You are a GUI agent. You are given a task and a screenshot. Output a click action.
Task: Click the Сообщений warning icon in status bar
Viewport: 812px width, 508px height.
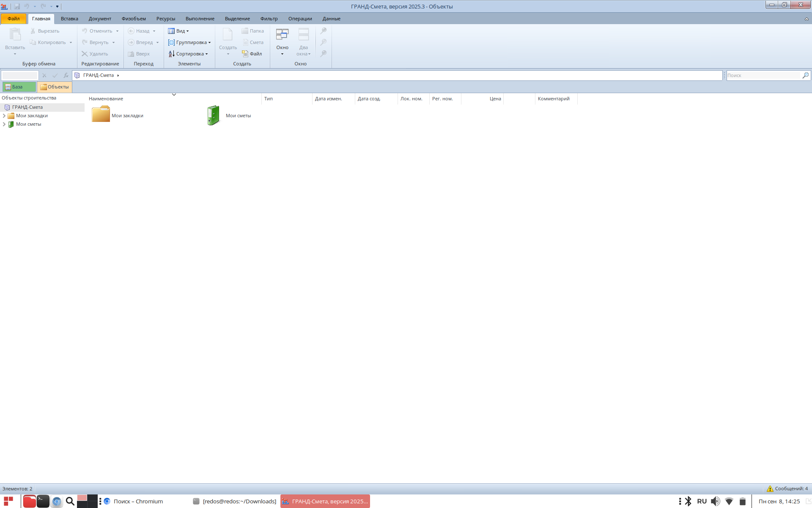[770, 489]
